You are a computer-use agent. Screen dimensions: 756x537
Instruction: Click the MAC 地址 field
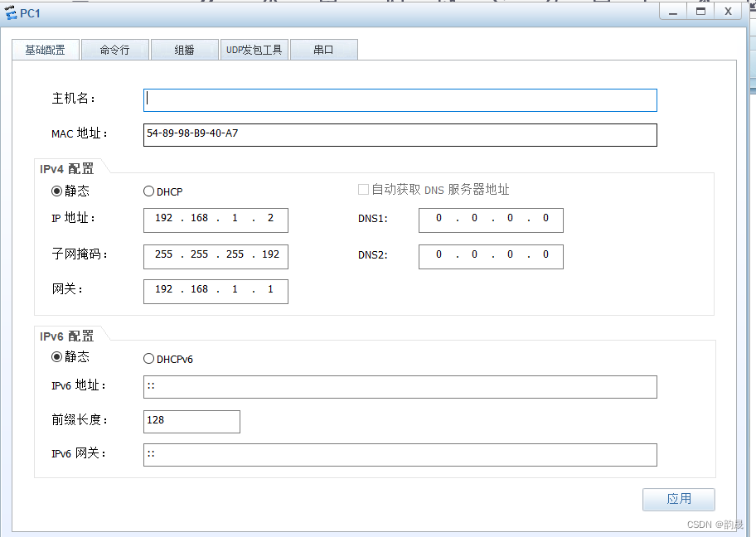pos(400,135)
